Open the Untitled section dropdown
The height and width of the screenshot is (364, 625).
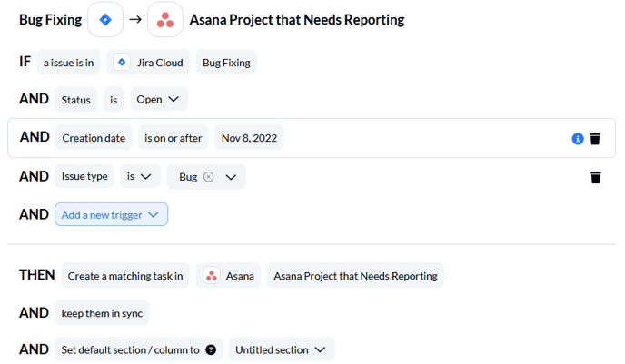[x=282, y=349]
